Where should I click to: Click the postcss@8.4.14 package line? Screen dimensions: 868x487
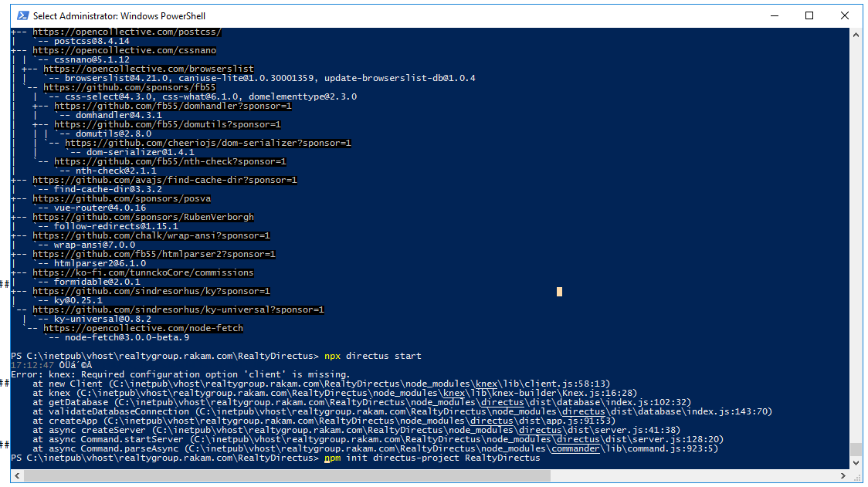pos(91,41)
